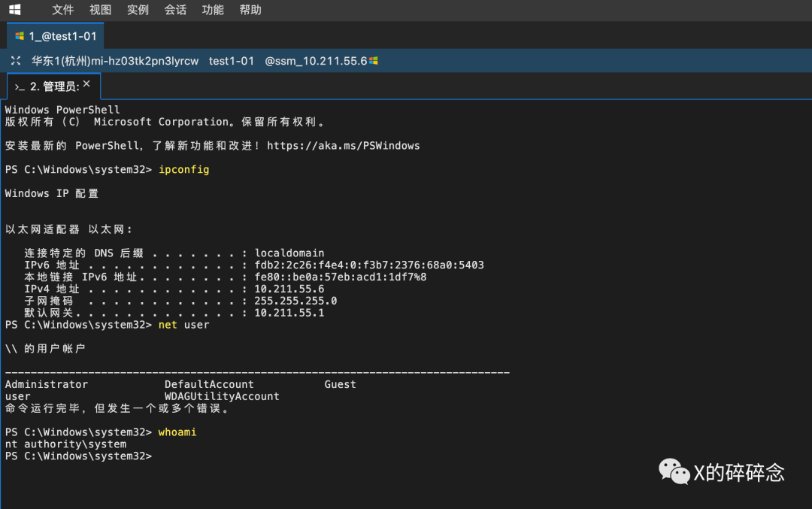
Task: Open the https://aka.ms/PSWindows link
Action: (x=343, y=146)
